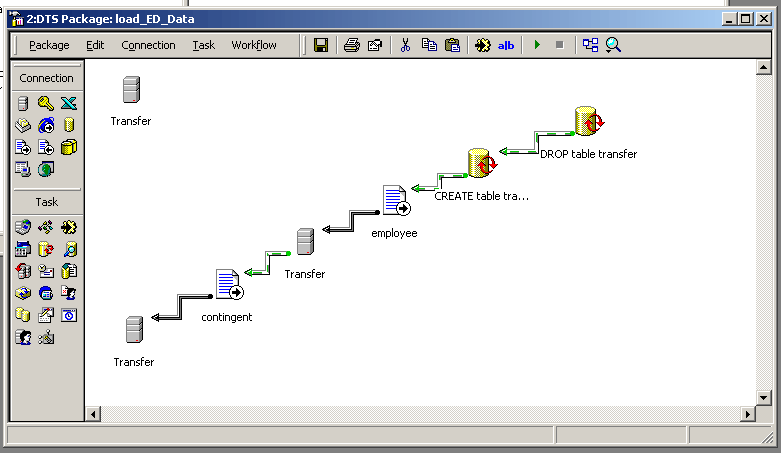Paste from clipboard in the toolbar

(x=452, y=45)
